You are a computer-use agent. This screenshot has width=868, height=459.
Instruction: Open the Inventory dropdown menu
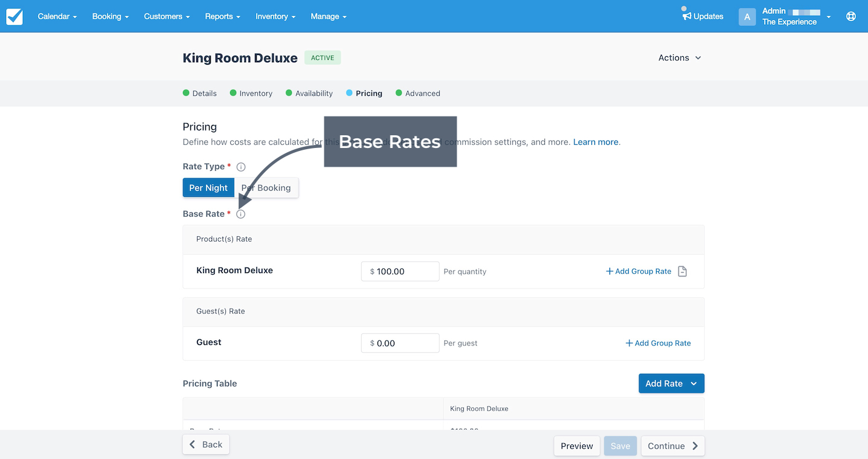(275, 16)
